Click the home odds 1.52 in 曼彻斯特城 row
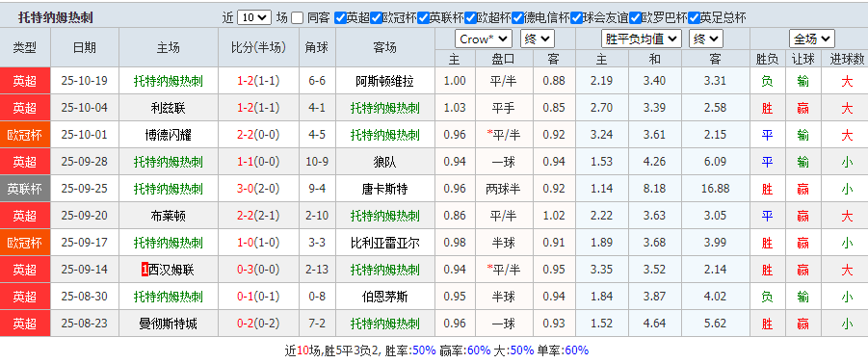Viewport: 868px width, 363px height. (602, 324)
